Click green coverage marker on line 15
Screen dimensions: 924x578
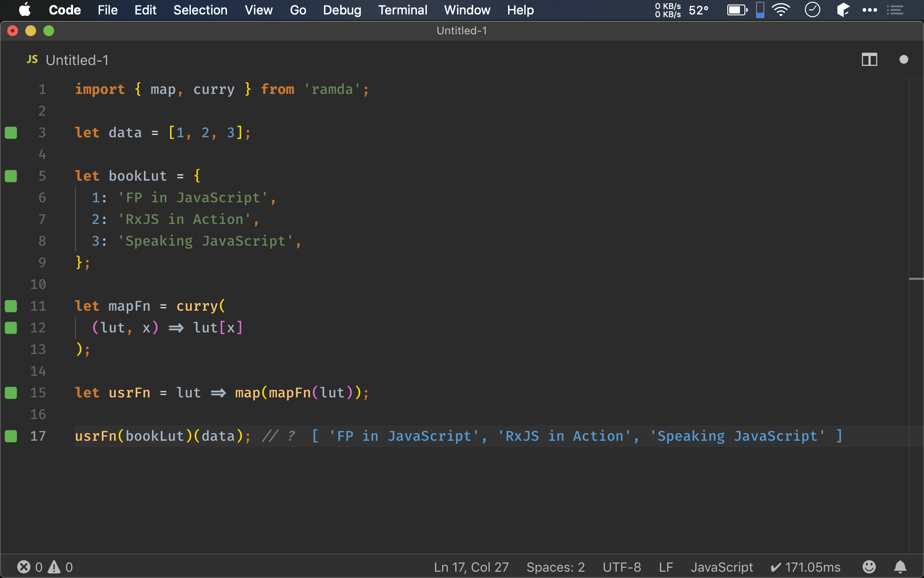coord(11,393)
